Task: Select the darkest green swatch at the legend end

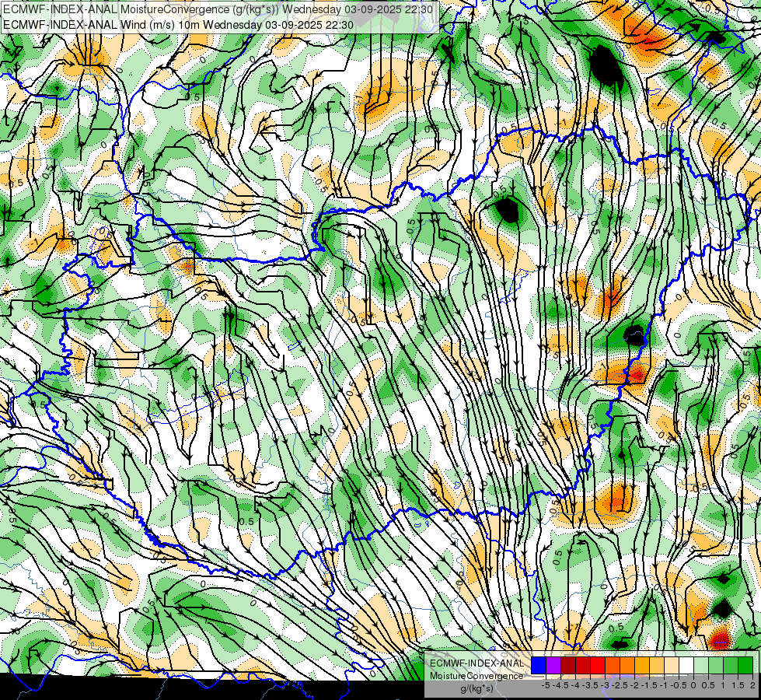Action: (x=745, y=666)
